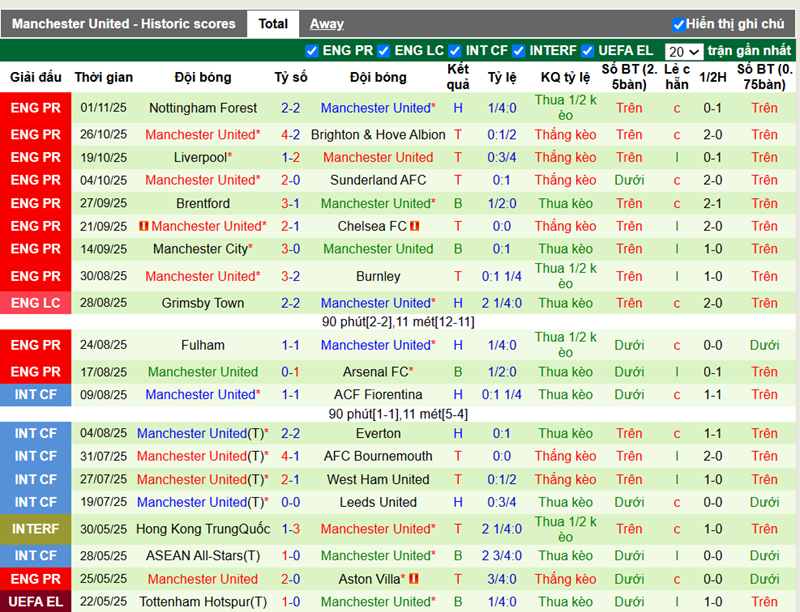Click the 1-3 score of Hong Kong match

(x=290, y=529)
